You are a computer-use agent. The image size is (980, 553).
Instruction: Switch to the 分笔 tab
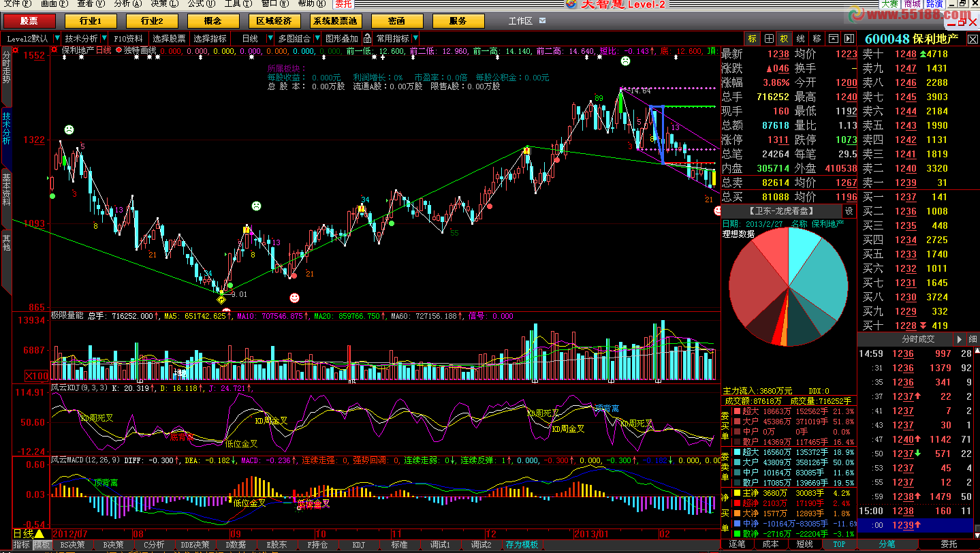[887, 544]
